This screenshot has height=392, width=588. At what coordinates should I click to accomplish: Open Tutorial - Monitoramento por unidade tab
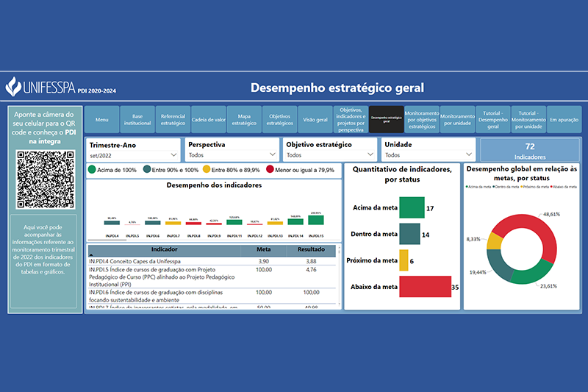tap(528, 120)
